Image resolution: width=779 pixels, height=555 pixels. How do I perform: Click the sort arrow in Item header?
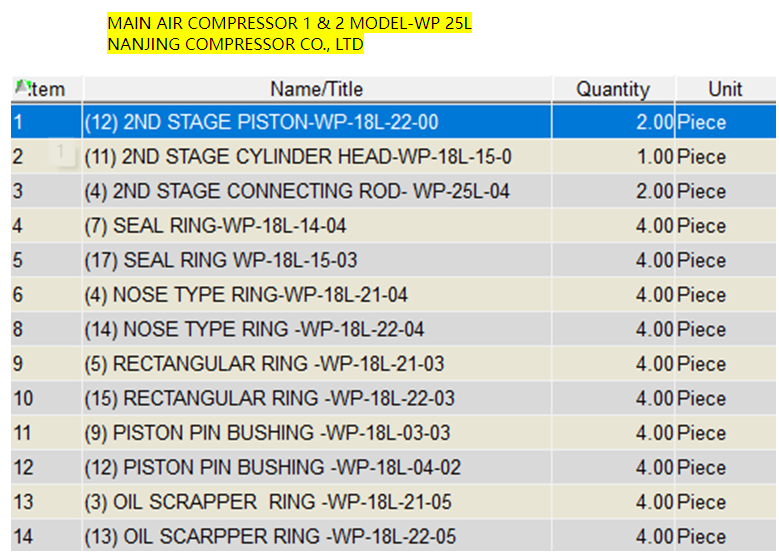22,87
